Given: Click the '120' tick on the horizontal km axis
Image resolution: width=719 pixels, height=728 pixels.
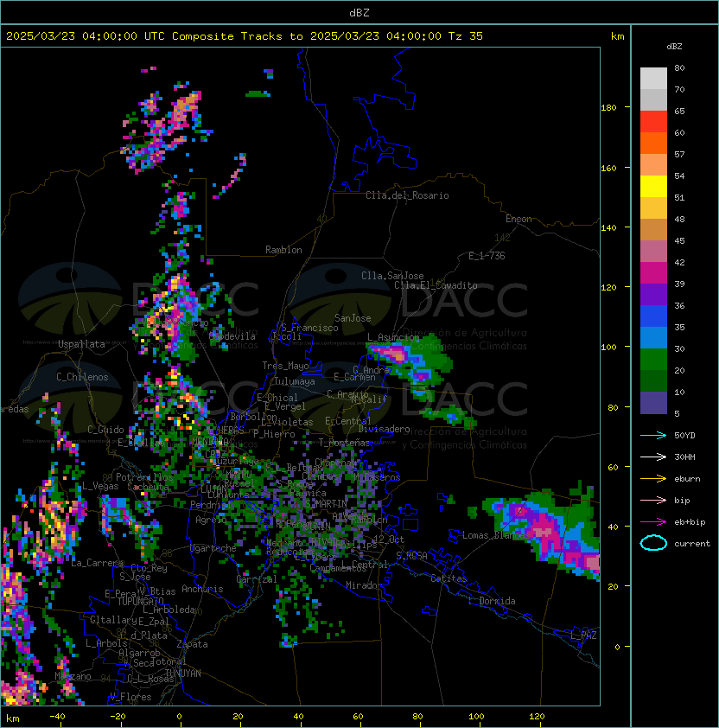Looking at the screenshot, I should point(537,717).
